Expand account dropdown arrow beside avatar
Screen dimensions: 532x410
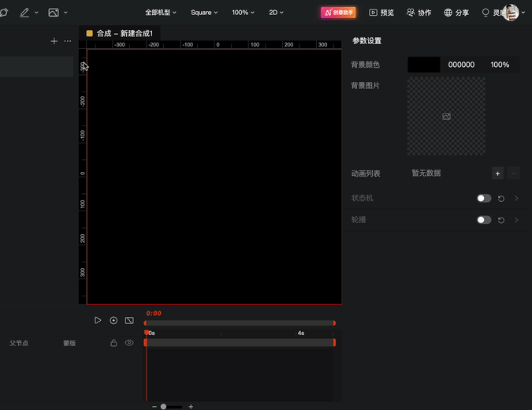click(523, 13)
